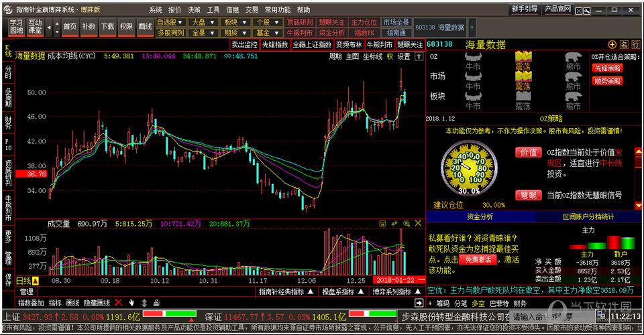Screen dimensions: 644x335
Task: Select the 画线 drawing tool button
Action: (146, 27)
